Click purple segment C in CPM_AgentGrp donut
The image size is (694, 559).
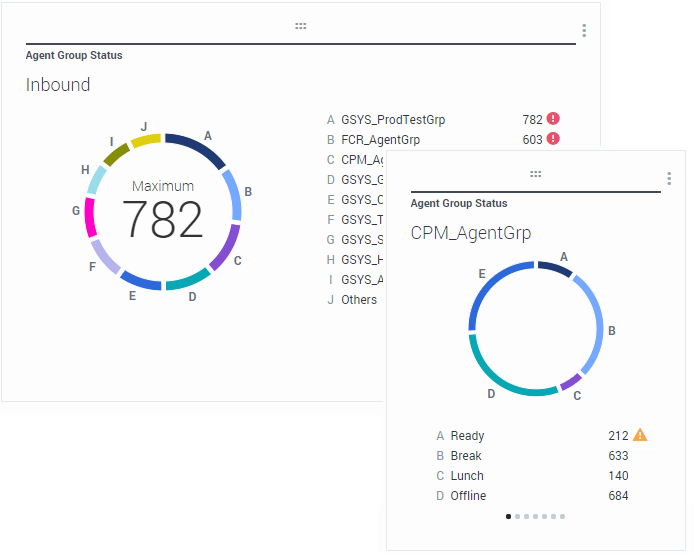pos(571,382)
